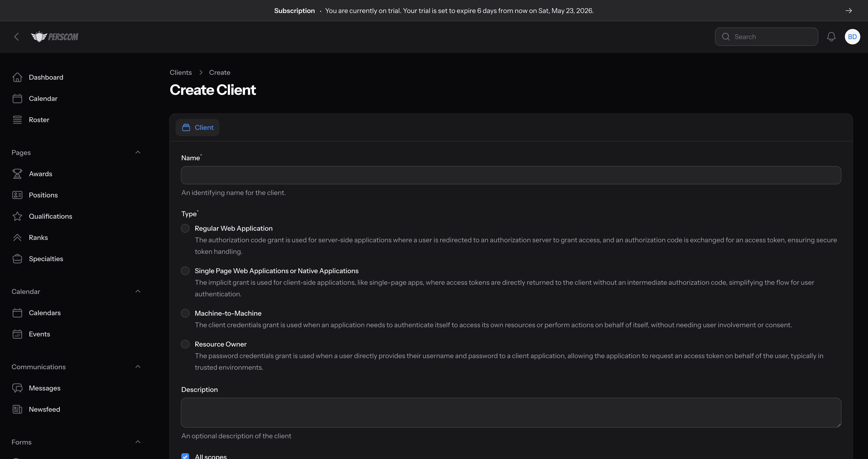The image size is (868, 459).
Task: Click the Calendars icon
Action: coord(17,313)
